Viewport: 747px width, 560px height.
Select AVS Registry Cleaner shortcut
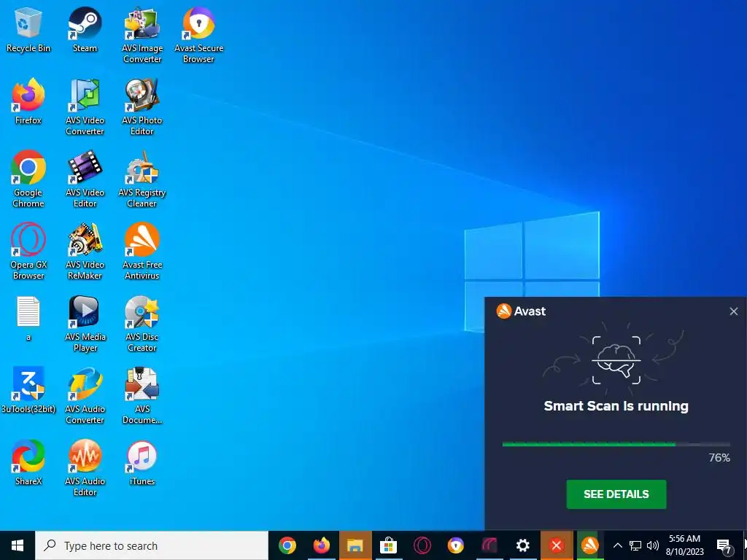142,179
